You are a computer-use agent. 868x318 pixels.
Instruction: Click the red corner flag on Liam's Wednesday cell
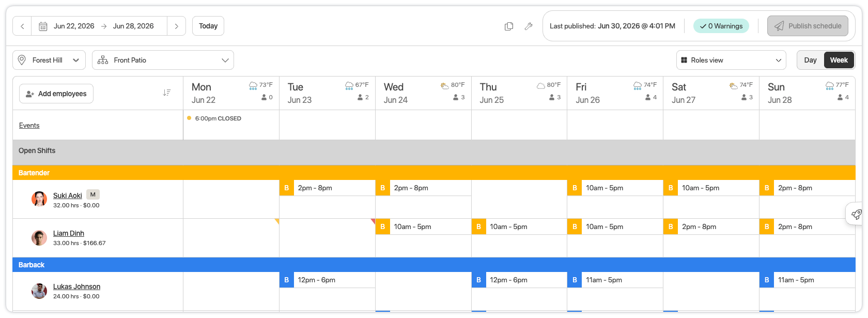[373, 221]
